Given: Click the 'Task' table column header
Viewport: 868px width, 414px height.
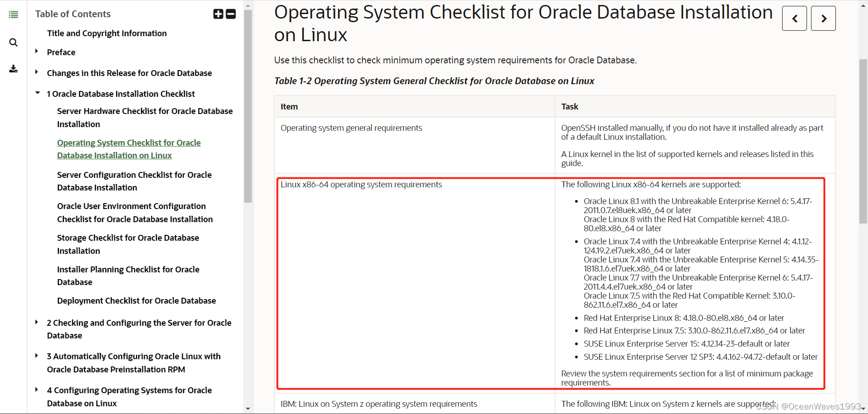Looking at the screenshot, I should (x=695, y=107).
